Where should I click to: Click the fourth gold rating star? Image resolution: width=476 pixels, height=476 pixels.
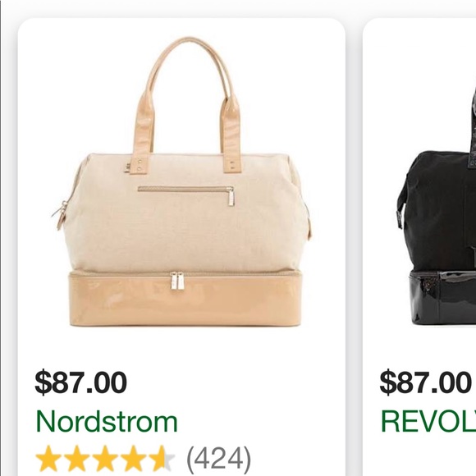pyautogui.click(x=134, y=459)
